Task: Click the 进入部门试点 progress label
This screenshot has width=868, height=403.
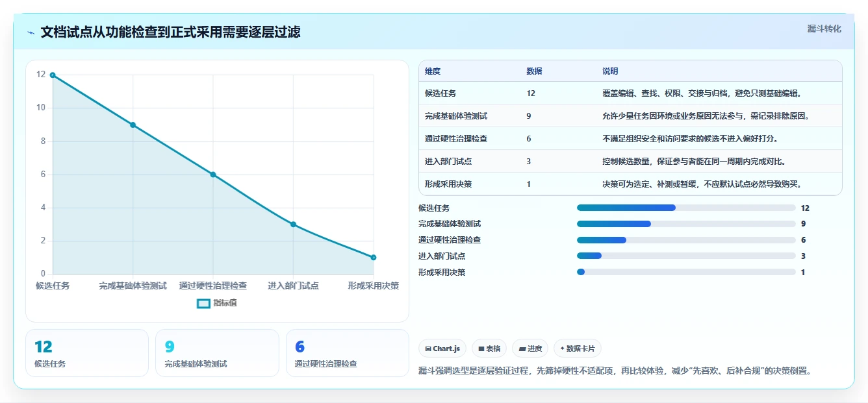Action: [x=442, y=256]
